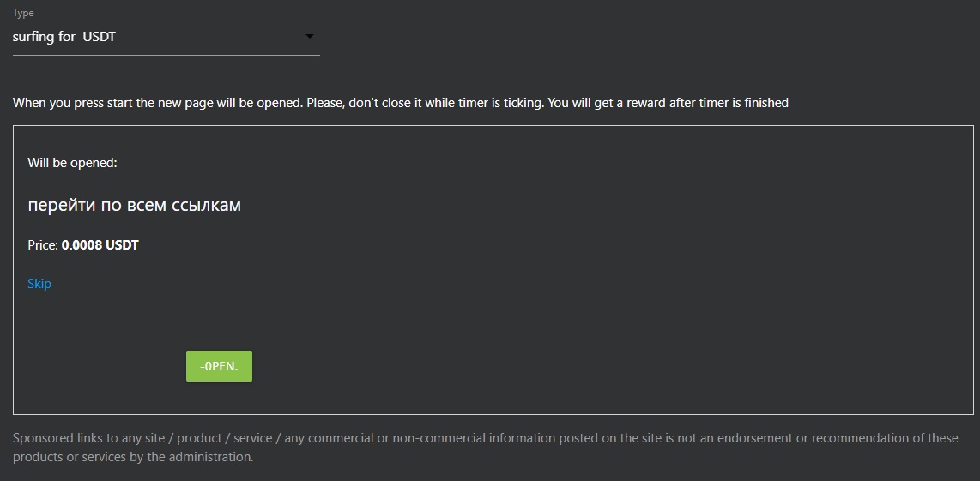Click the 'Will be opened:' heading
This screenshot has width=980, height=481.
(72, 163)
